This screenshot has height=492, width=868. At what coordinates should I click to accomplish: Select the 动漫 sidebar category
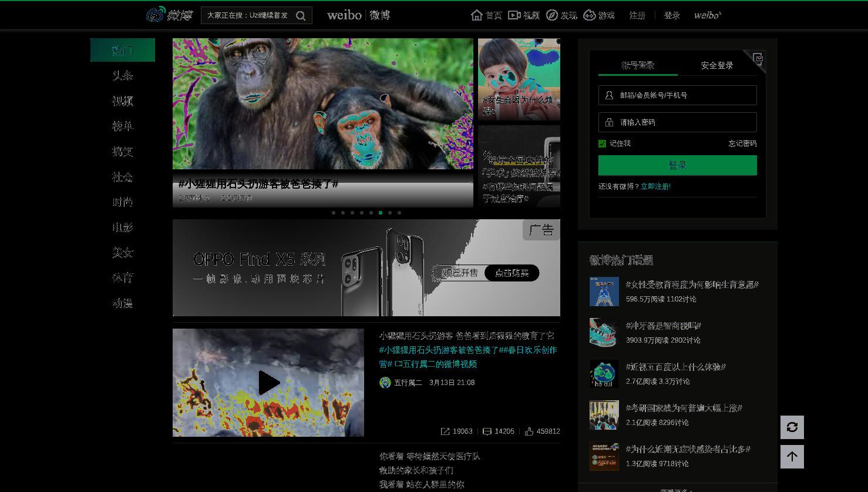123,303
